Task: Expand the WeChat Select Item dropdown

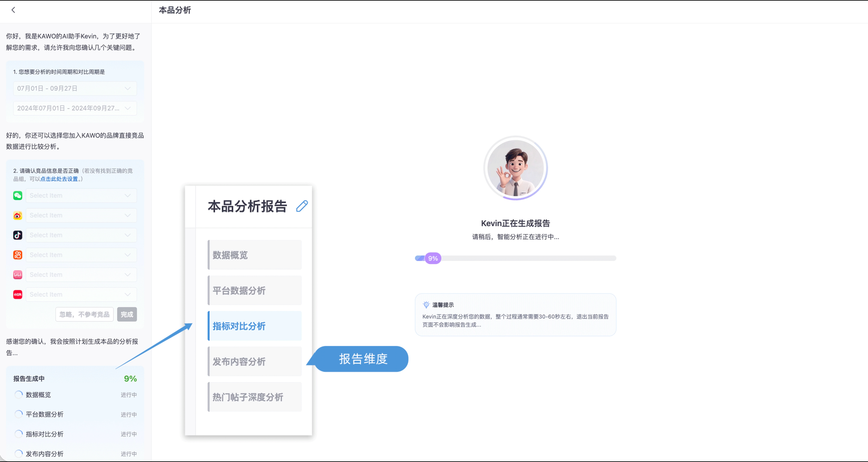Action: (81, 195)
